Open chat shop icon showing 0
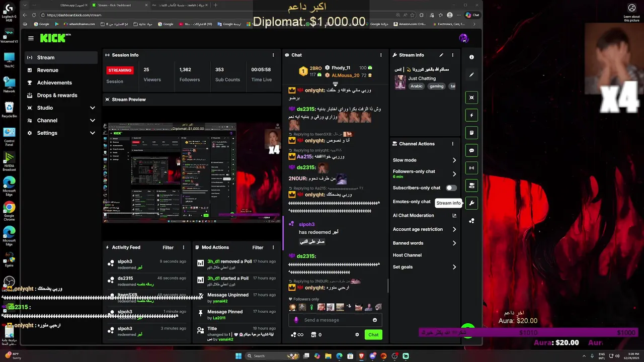Screen dimensions: 644x362 (316, 335)
